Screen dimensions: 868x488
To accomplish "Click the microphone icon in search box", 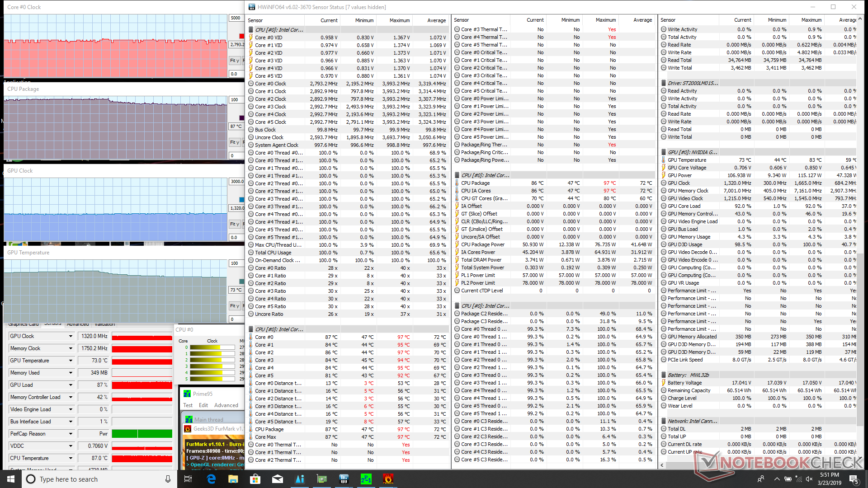I will [168, 479].
